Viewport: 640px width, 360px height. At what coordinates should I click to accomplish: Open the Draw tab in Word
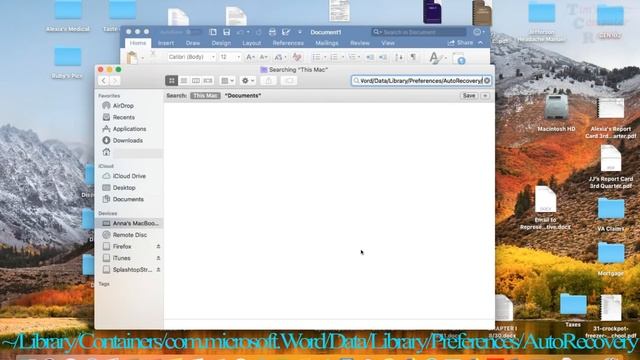193,43
